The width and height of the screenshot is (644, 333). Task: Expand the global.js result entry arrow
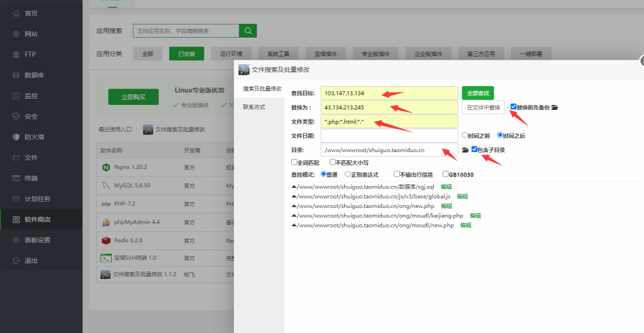pyautogui.click(x=293, y=197)
